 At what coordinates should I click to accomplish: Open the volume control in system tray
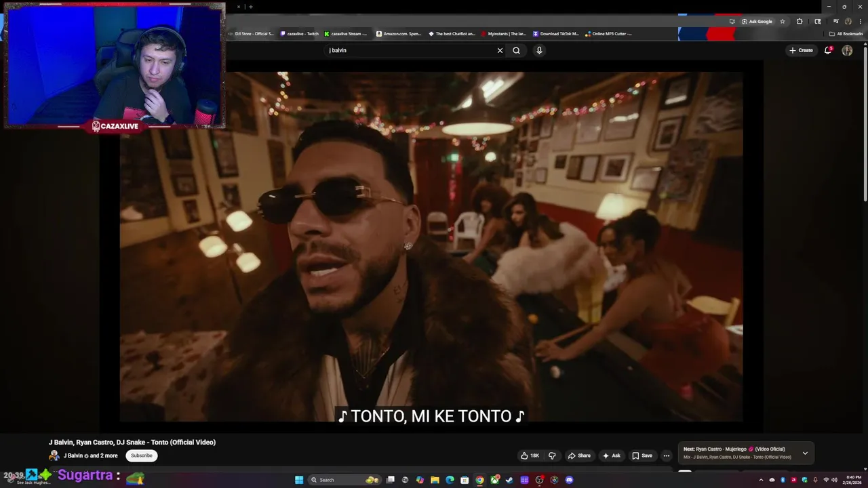point(834,480)
